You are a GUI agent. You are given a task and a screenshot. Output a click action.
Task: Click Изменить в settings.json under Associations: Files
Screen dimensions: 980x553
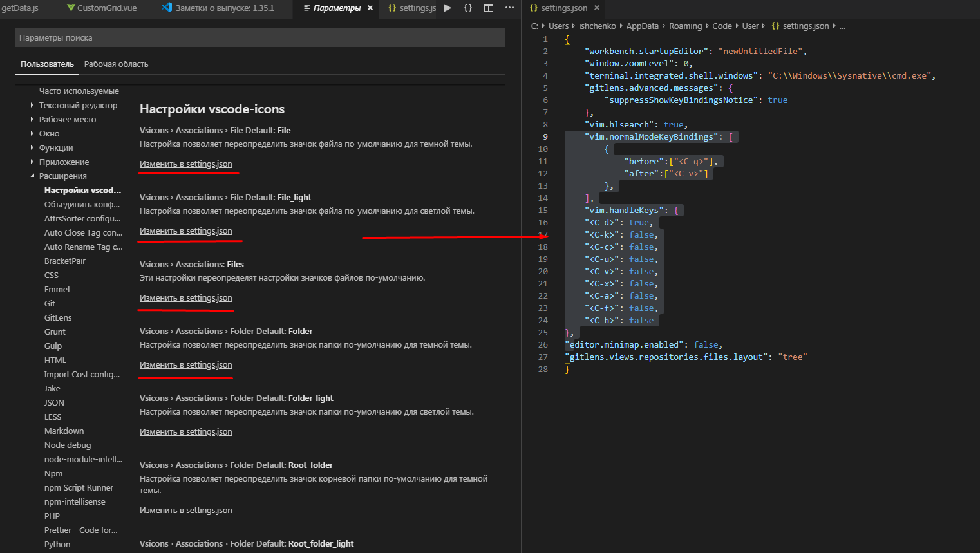tap(185, 297)
